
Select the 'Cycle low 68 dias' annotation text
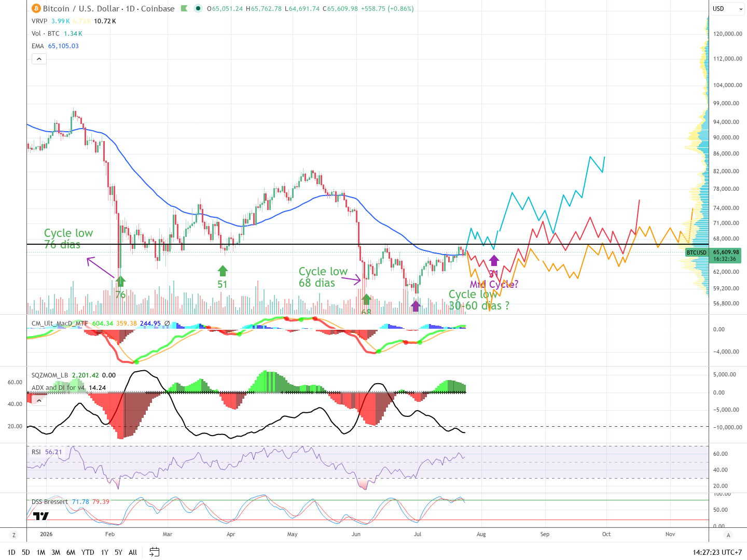323,277
